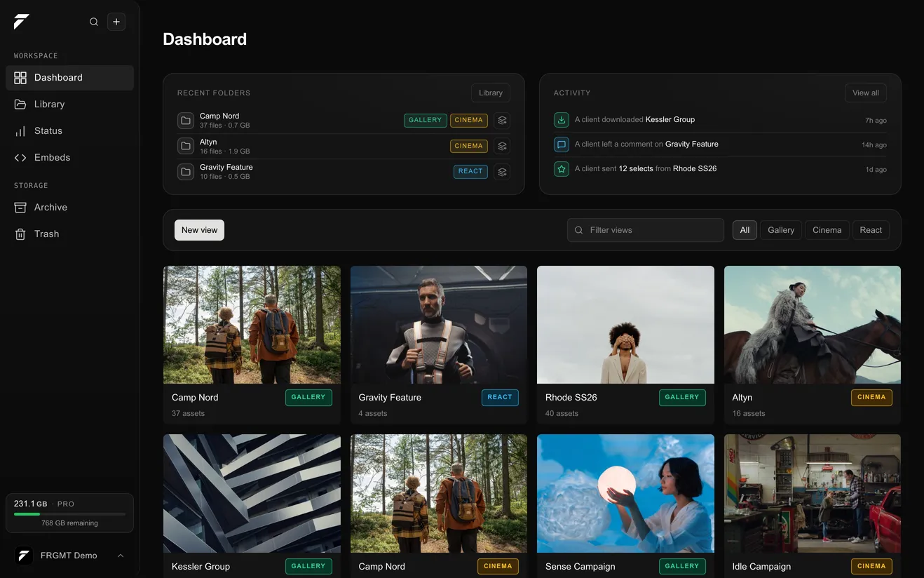This screenshot has height=578, width=924.
Task: Open the stack icon for Altyn folder
Action: tap(502, 146)
